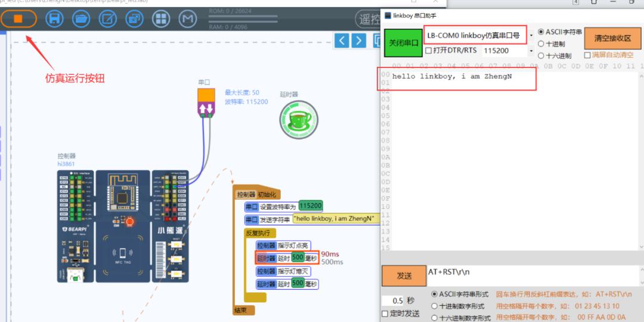
Task: Open the LB-COM0 serial port dropdown
Action: [x=531, y=35]
